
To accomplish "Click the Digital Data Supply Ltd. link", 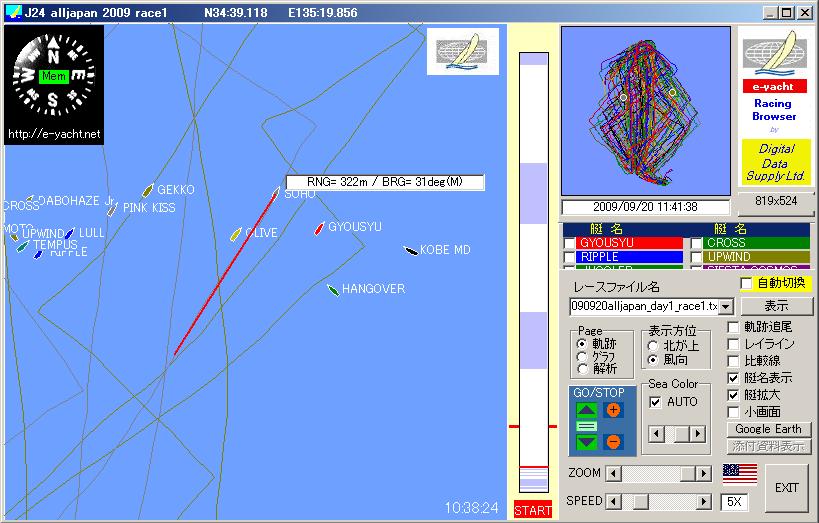I will tap(775, 162).
